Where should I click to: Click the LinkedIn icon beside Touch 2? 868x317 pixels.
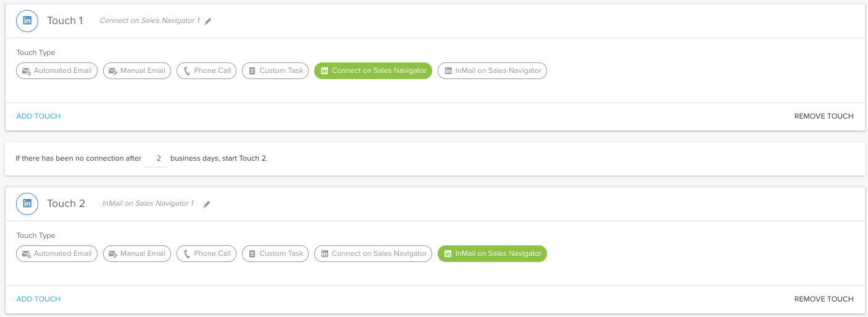coord(27,203)
